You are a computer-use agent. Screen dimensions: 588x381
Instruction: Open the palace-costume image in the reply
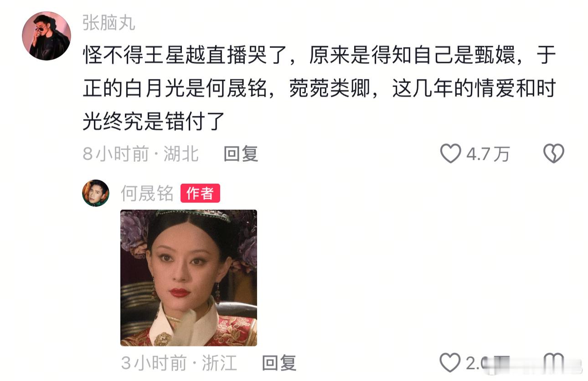coord(189,278)
